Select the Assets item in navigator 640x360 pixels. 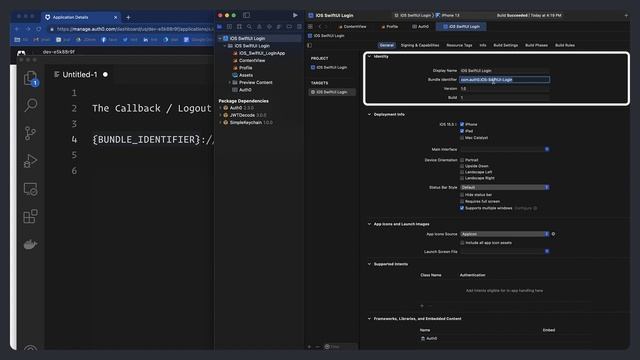(246, 75)
